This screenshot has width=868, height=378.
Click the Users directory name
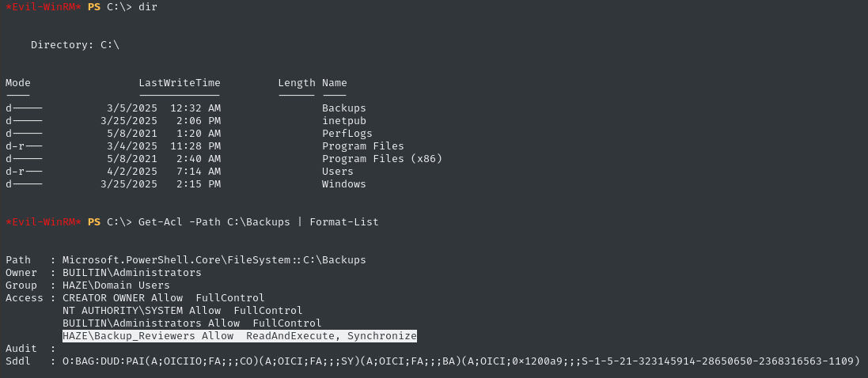(x=337, y=171)
